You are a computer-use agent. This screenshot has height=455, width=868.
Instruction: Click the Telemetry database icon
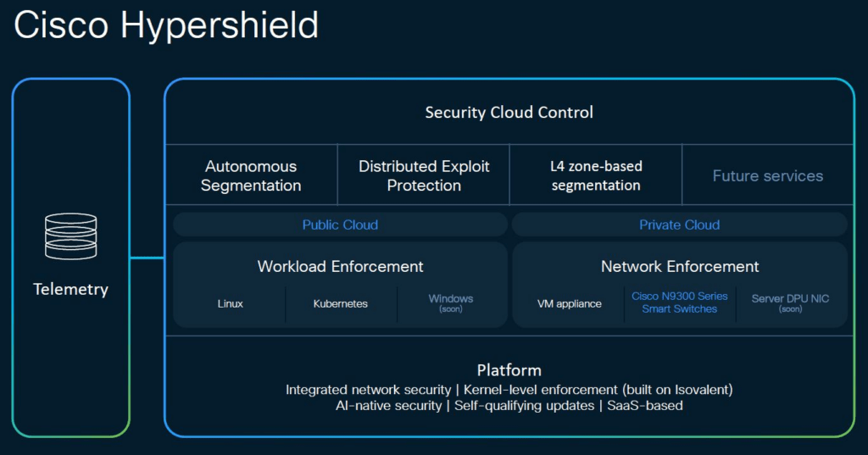(71, 236)
